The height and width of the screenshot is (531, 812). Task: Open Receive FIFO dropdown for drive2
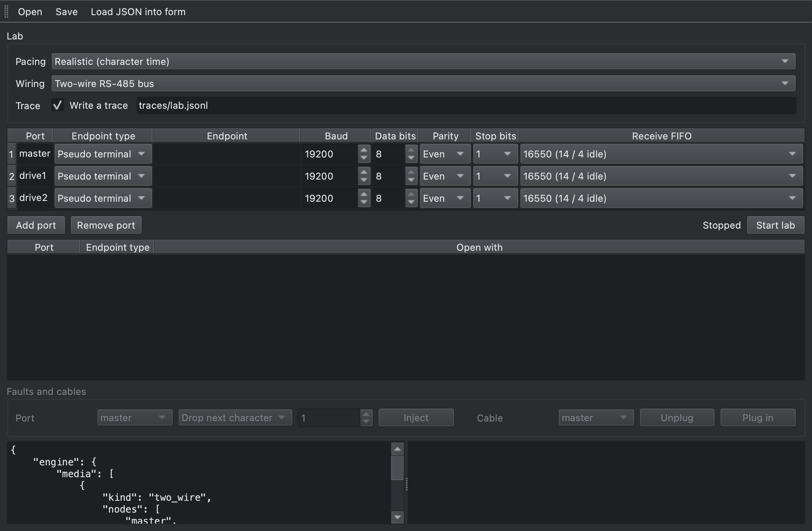661,198
